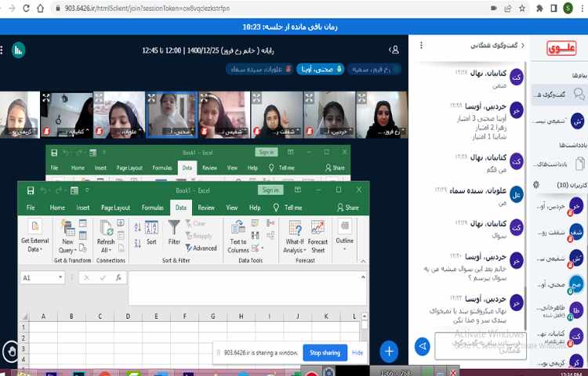Click ribbon display options icon front Excel
This screenshot has height=376, width=588.
click(298, 190)
